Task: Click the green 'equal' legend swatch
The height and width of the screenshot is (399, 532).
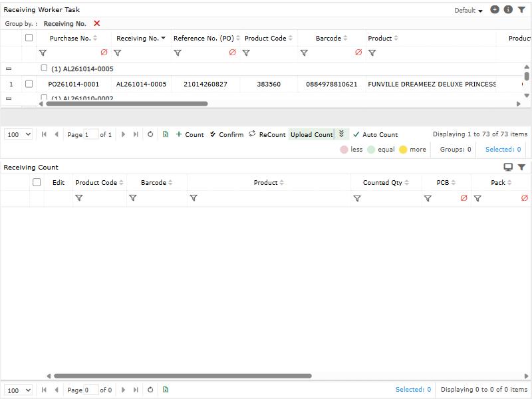Action: click(371, 150)
